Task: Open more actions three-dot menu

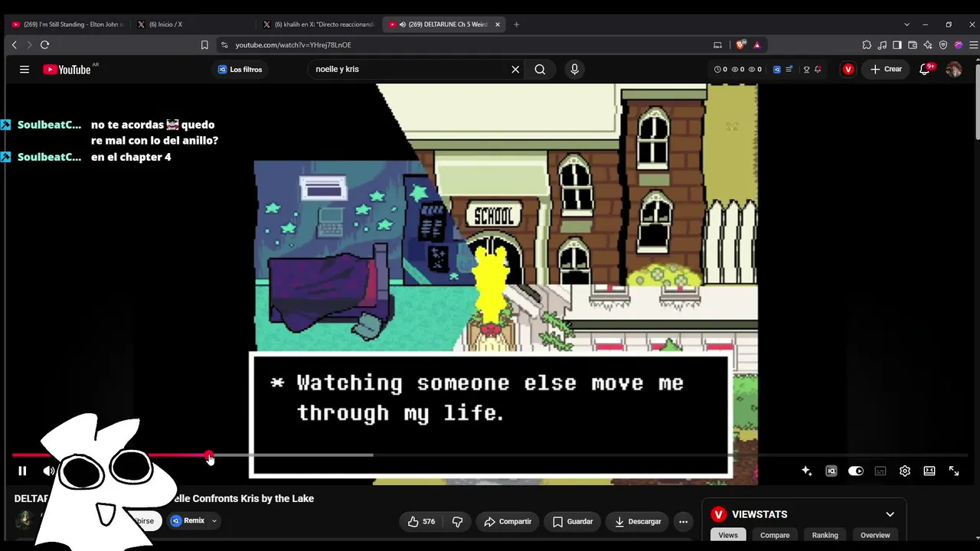Action: coord(683,521)
